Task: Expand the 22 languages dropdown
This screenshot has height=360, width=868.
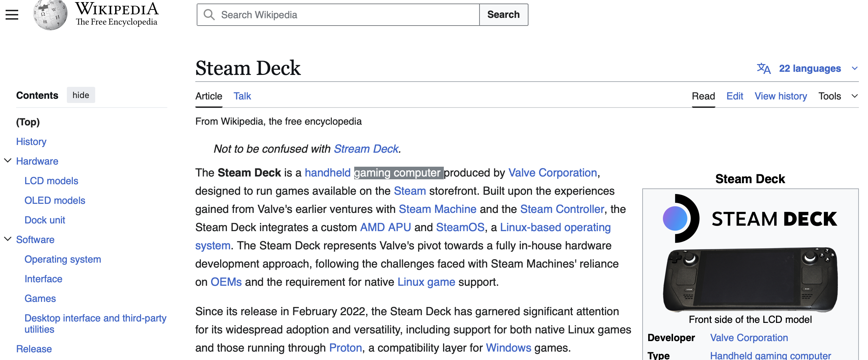Action: [x=807, y=68]
